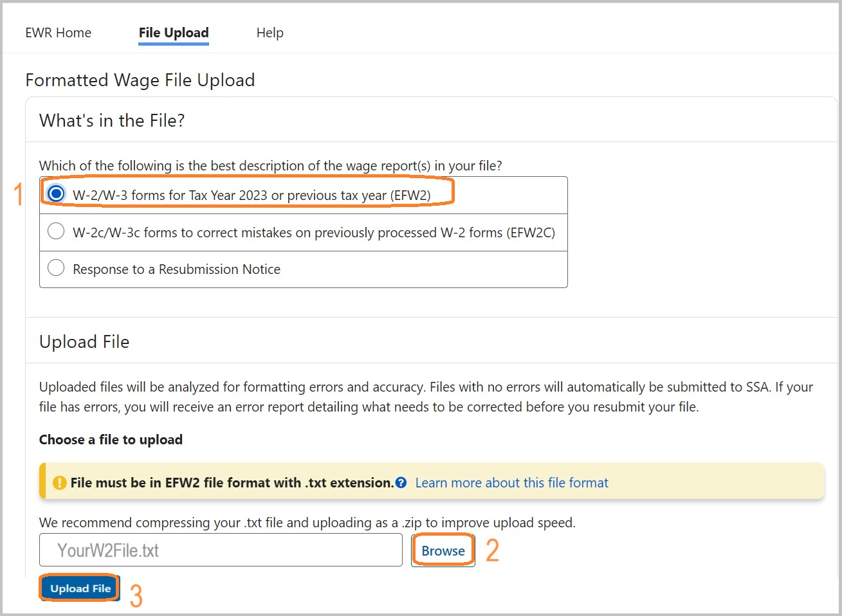Click the warning icon in the yellow banner
Image resolution: width=842 pixels, height=616 pixels.
click(59, 482)
